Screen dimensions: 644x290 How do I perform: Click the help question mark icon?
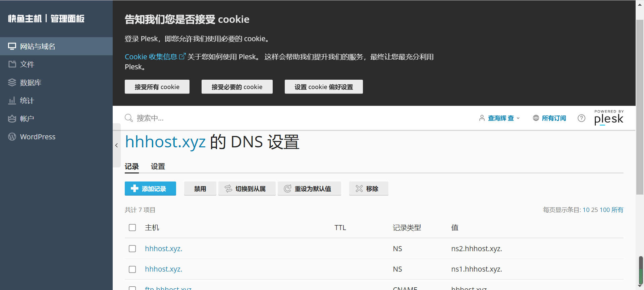[581, 118]
